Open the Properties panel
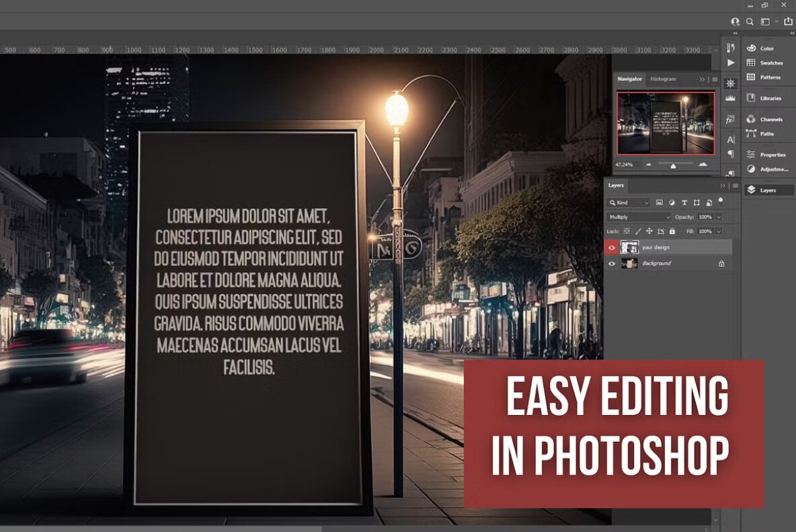The width and height of the screenshot is (796, 532). (770, 154)
